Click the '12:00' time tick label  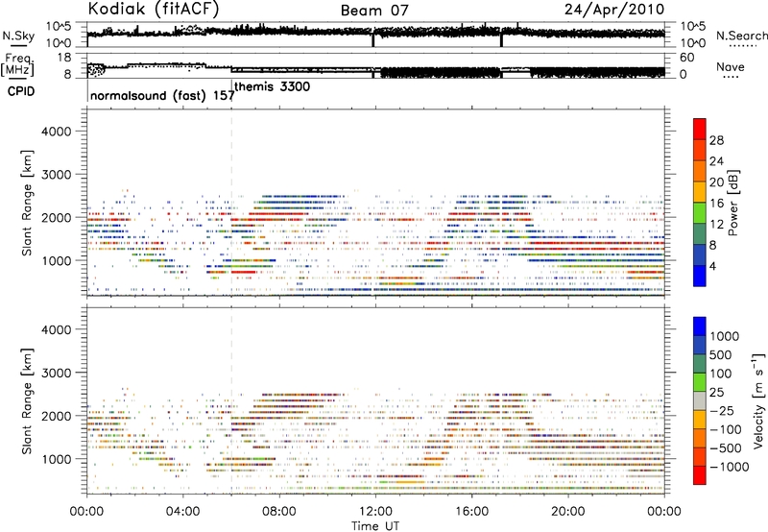tap(375, 512)
